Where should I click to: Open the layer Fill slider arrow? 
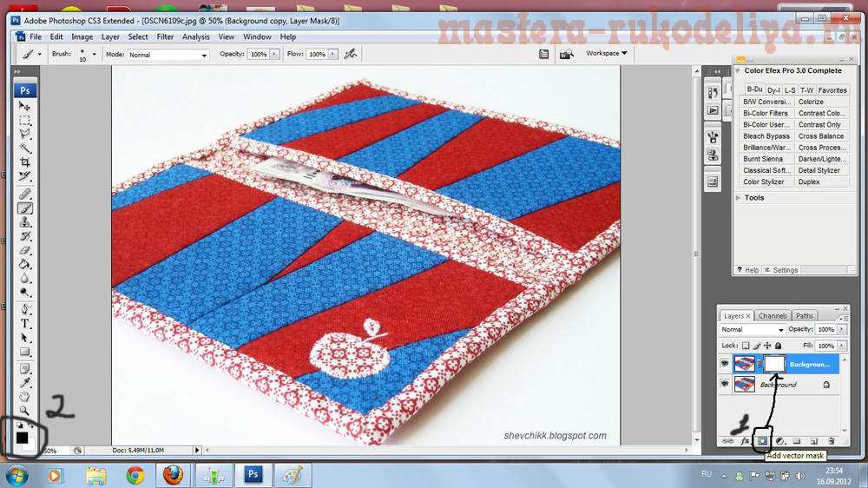click(x=842, y=346)
